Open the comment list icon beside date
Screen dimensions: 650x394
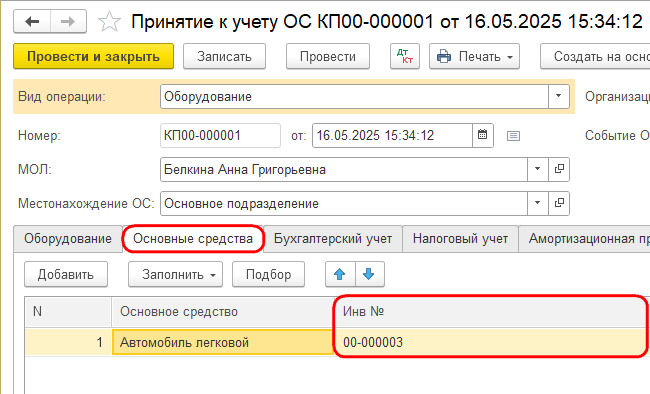point(513,136)
